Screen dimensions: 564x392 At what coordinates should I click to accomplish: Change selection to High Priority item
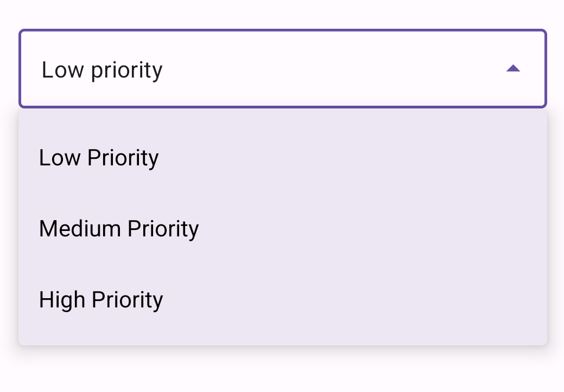click(x=283, y=300)
